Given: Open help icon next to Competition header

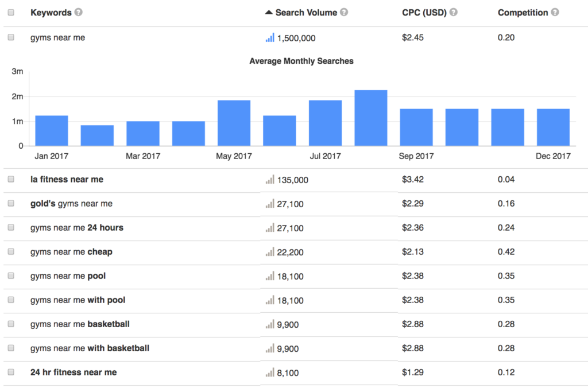Looking at the screenshot, I should tap(555, 13).
